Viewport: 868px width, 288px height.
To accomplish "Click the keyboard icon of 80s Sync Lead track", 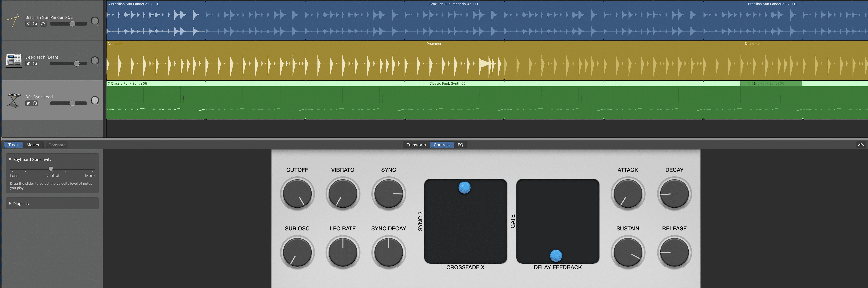I will point(14,100).
